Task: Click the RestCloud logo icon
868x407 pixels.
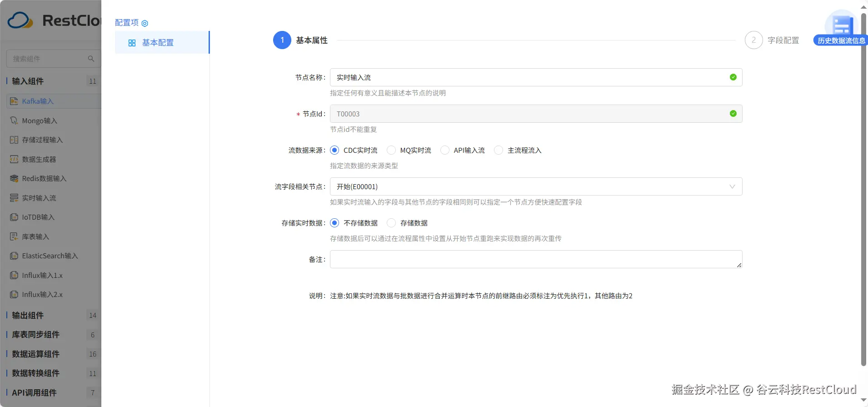Action: [x=20, y=20]
